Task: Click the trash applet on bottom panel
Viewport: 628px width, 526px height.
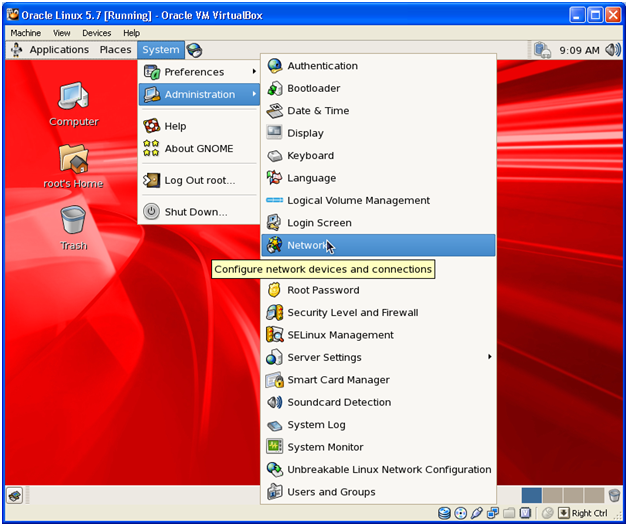Action: 614,496
